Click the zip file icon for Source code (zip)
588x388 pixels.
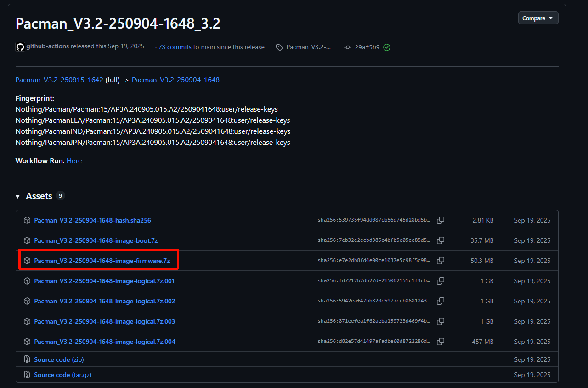[27, 359]
